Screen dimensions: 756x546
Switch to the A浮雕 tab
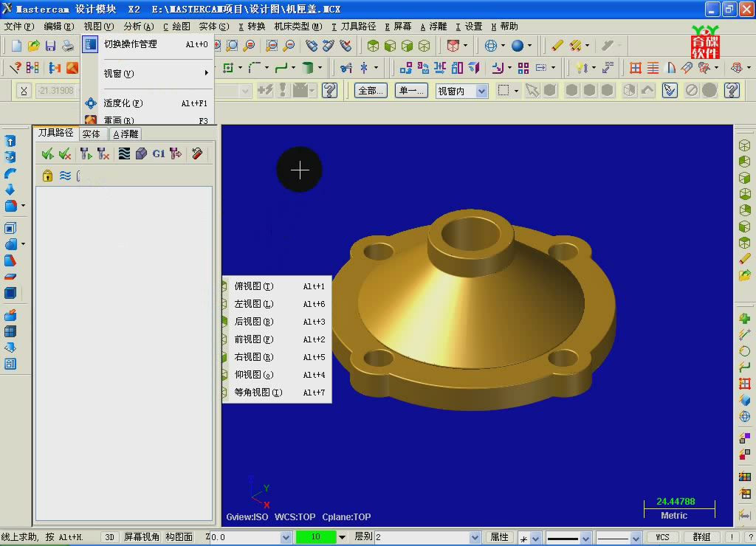pos(126,134)
